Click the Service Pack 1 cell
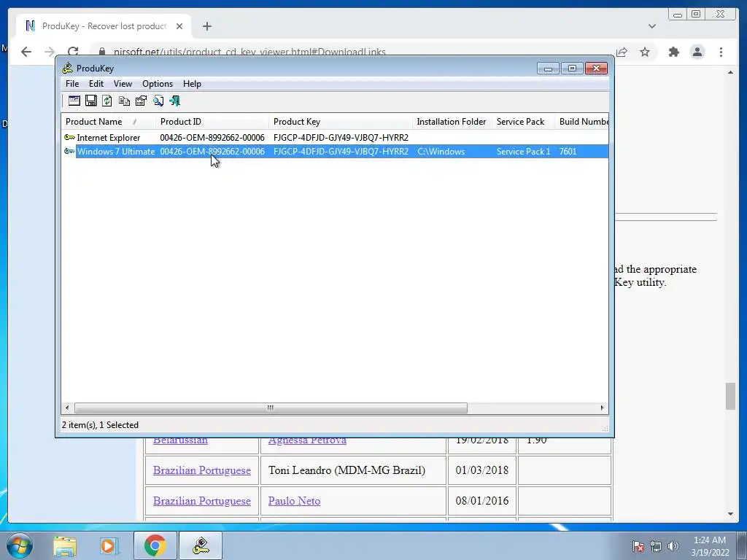This screenshot has width=747, height=560. [523, 152]
